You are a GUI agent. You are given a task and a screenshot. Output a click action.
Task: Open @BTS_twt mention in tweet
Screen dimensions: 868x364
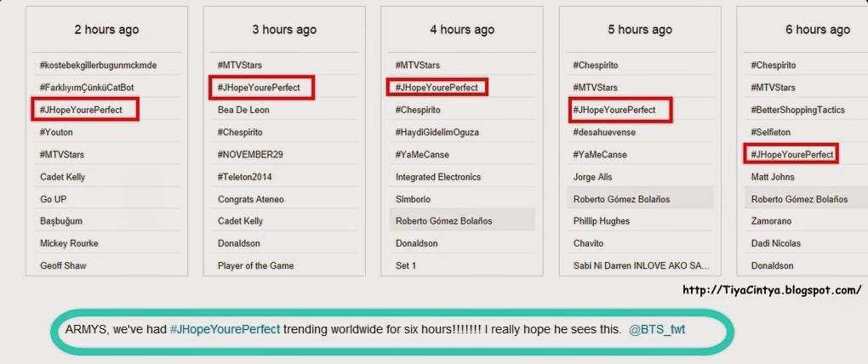tap(657, 330)
